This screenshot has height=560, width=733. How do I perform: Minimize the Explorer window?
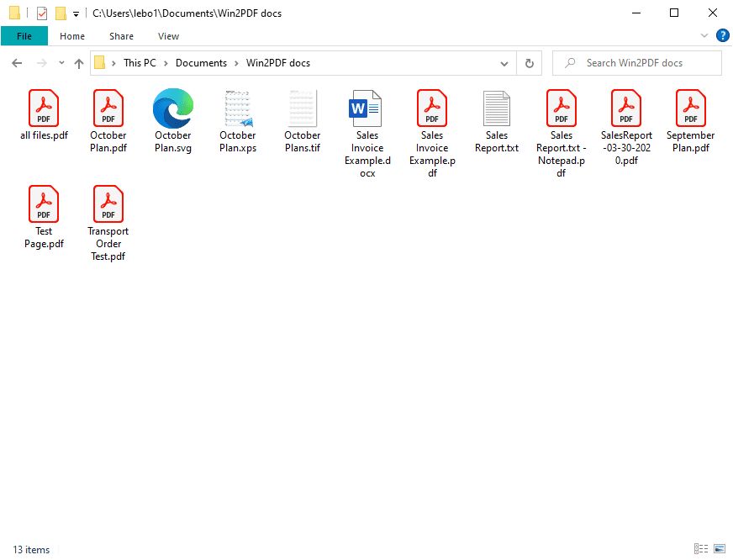[x=636, y=13]
